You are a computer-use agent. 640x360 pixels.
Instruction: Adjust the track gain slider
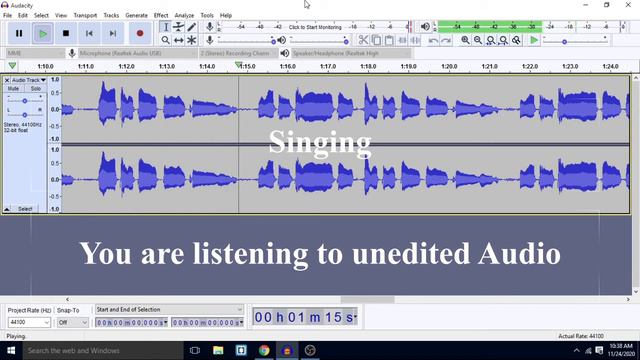24,100
